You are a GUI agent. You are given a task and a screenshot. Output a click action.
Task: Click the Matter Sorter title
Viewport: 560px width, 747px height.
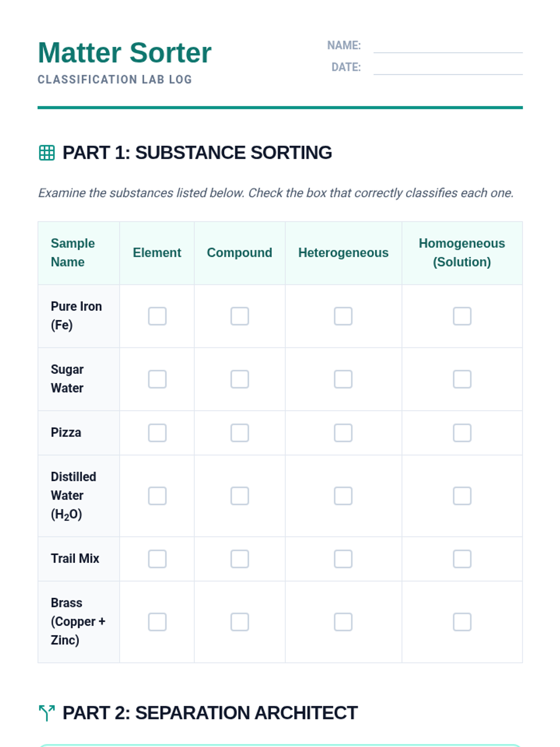click(x=125, y=52)
